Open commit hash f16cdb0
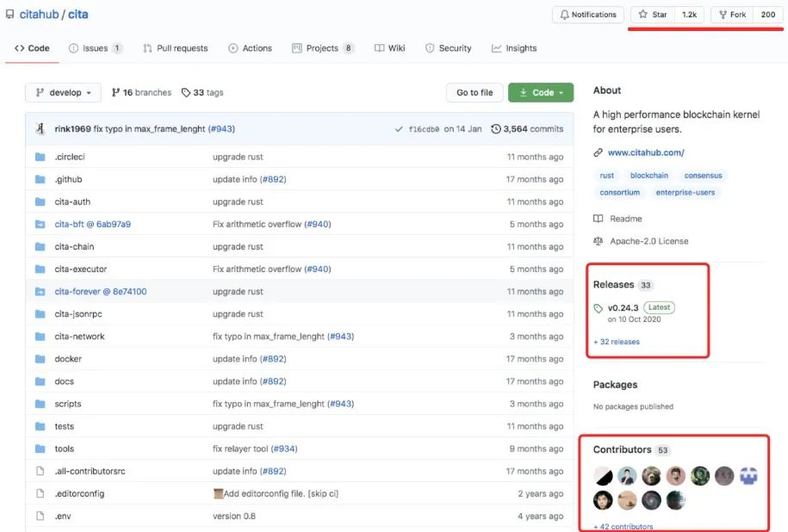The width and height of the screenshot is (788, 532). point(424,129)
